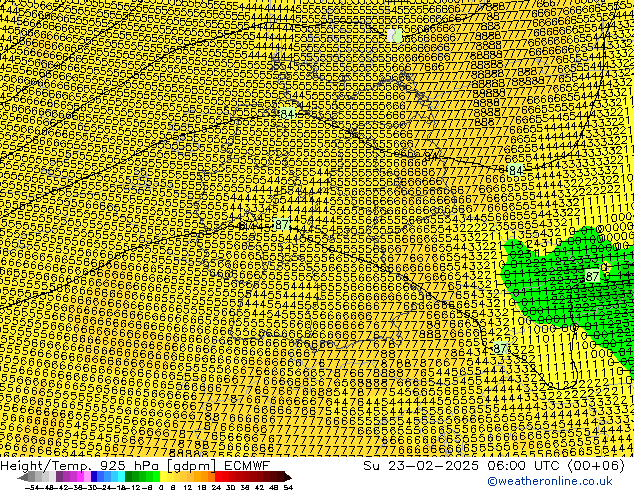Image resolution: width=634 pixels, height=490 pixels.
Task: Pick the magenta legend swatch near -36
Action: tap(80, 477)
